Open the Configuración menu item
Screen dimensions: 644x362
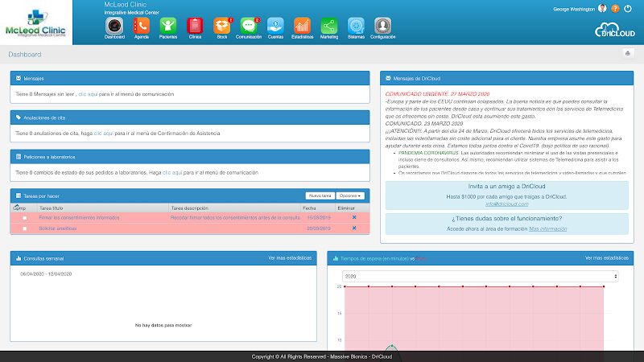tap(382, 27)
